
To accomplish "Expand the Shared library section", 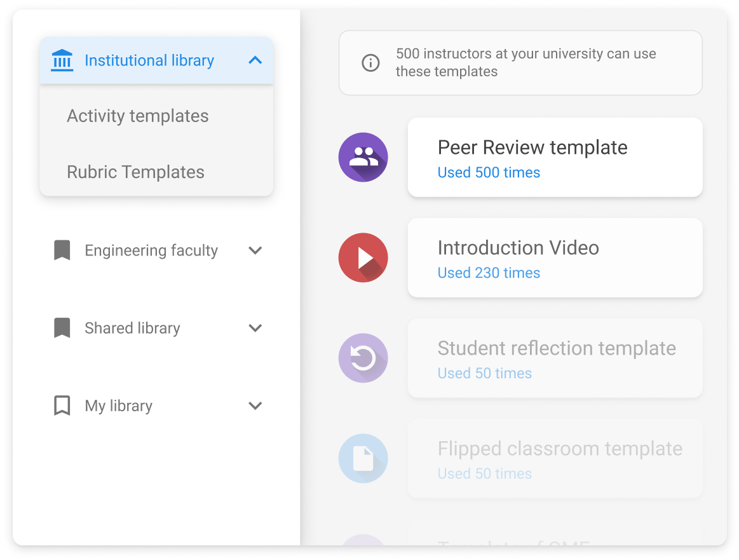I will click(255, 327).
